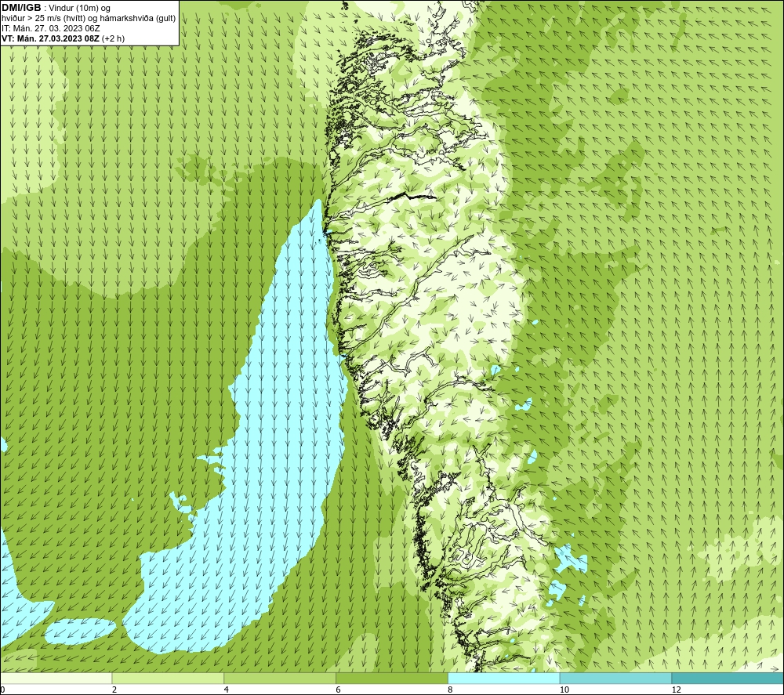Click the legend scale label 0
The image size is (784, 695).
coord(2,690)
